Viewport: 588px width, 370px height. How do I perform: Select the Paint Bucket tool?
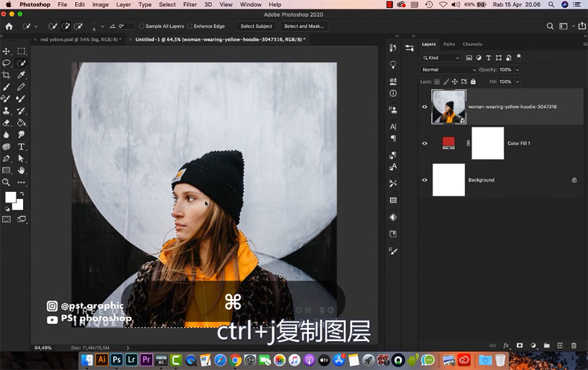click(22, 123)
